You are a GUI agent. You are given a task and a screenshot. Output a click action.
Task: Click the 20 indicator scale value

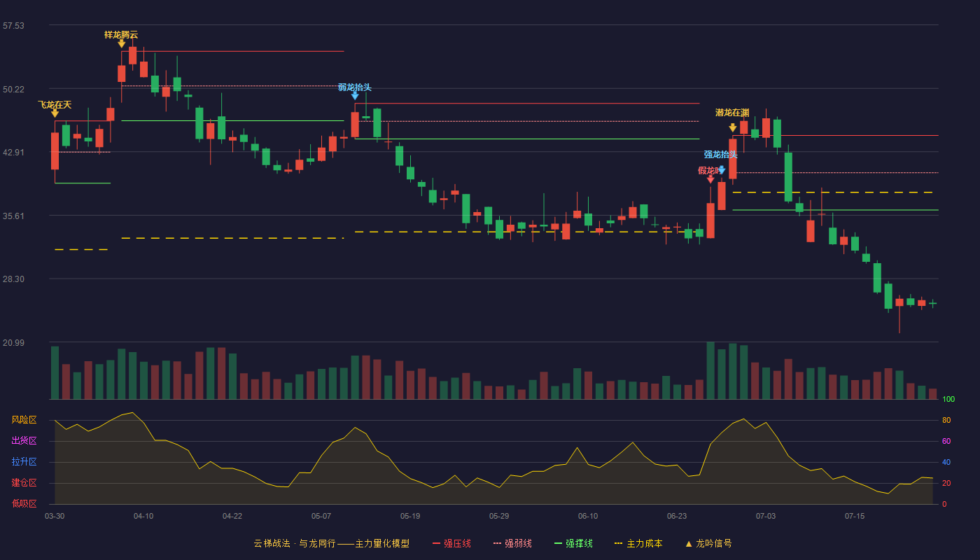(x=946, y=483)
